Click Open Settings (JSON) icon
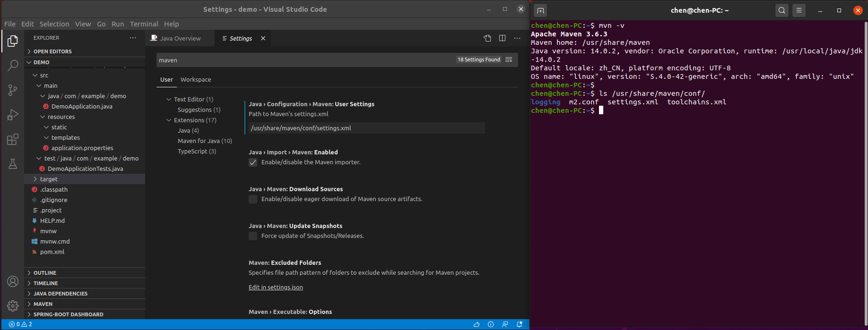The height and width of the screenshot is (330, 868). click(487, 38)
